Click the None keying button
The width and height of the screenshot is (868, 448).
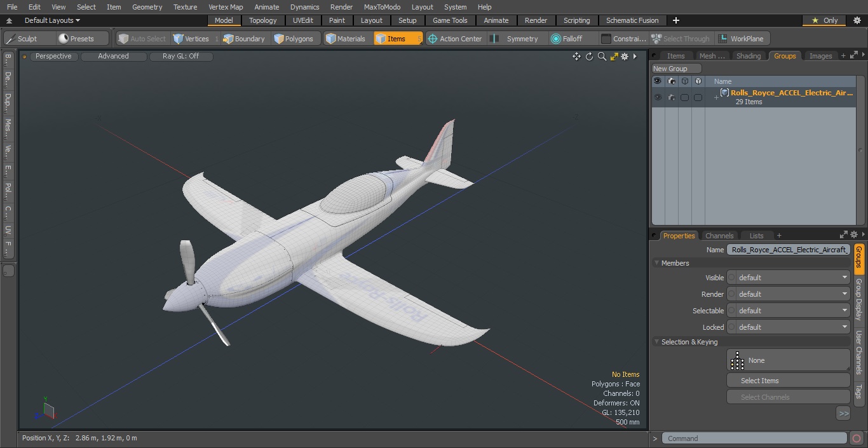pyautogui.click(x=788, y=360)
